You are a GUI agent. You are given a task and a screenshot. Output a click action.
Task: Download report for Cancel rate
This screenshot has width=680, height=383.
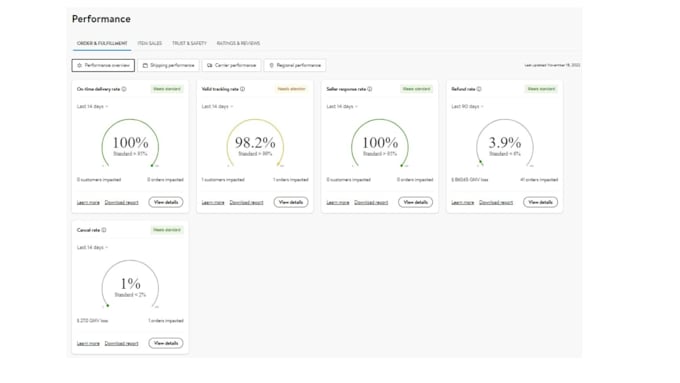point(121,344)
